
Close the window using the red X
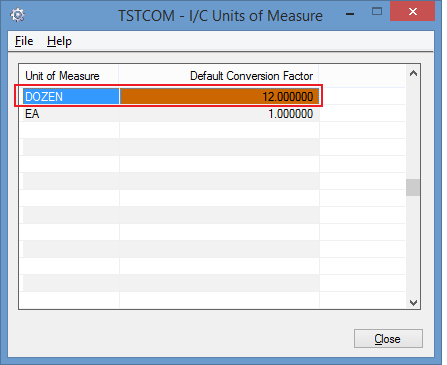click(412, 12)
